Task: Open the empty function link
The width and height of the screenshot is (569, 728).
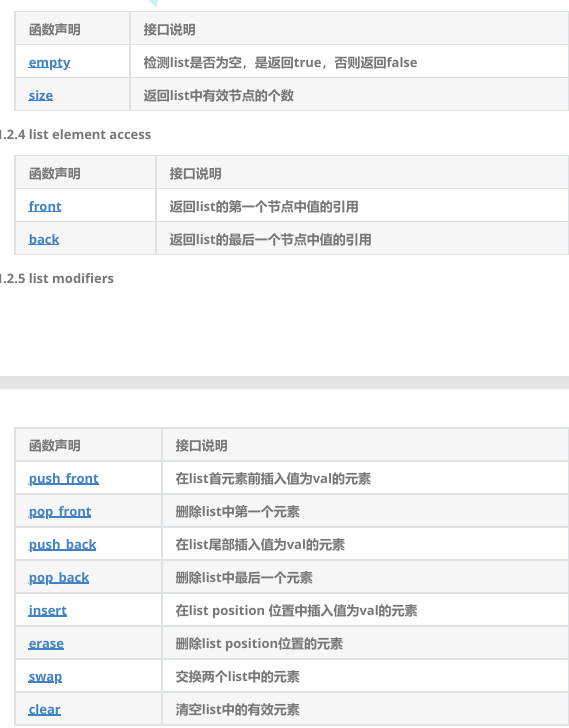Action: 49,62
